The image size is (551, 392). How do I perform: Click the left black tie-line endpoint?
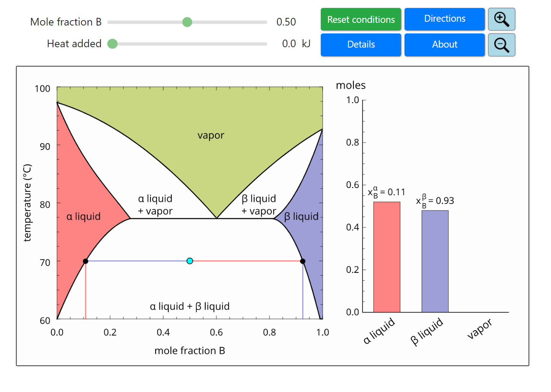click(x=86, y=261)
